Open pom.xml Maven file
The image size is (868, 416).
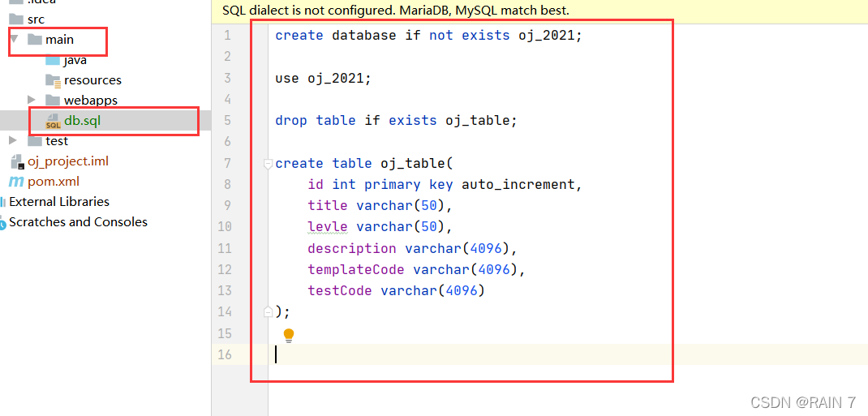pyautogui.click(x=54, y=182)
